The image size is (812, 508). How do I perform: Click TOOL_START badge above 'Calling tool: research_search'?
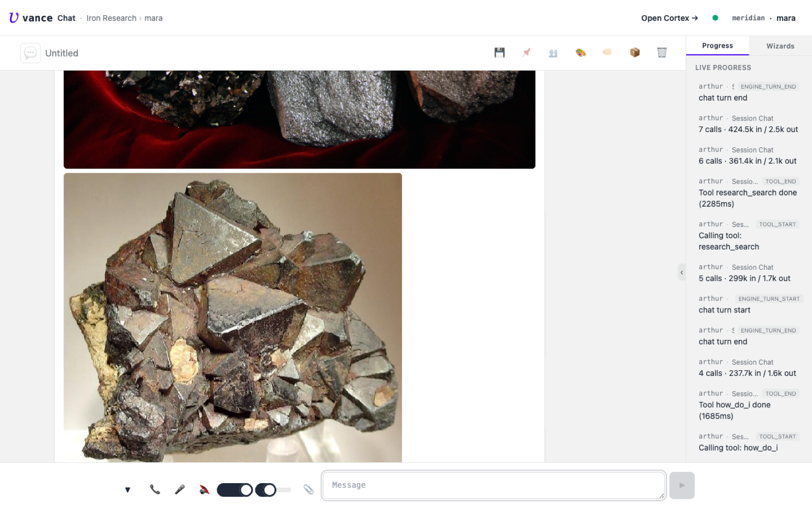point(777,224)
